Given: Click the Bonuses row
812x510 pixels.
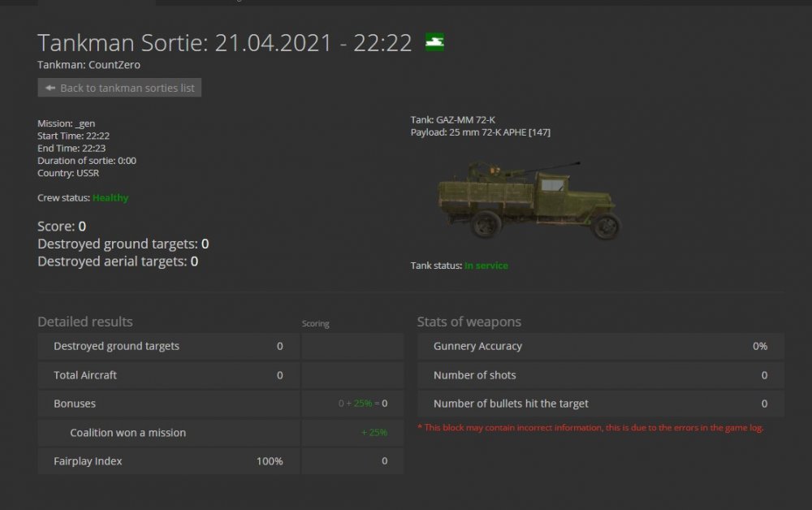Looking at the screenshot, I should coord(221,404).
